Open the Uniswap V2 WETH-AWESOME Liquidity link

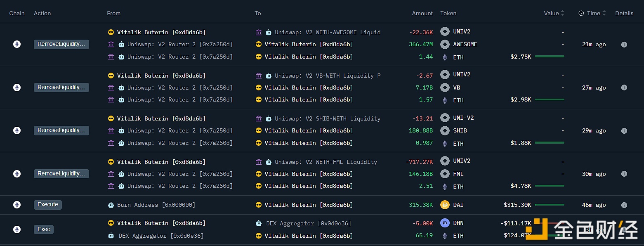coord(328,32)
